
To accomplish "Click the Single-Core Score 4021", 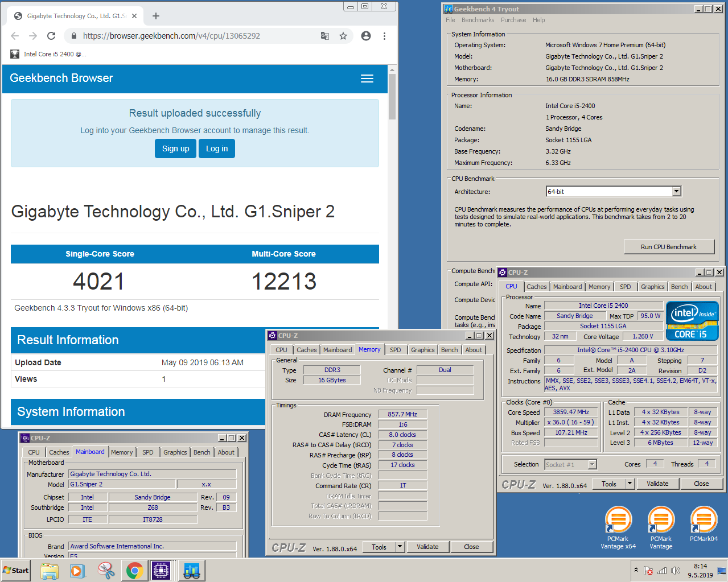I will (99, 281).
